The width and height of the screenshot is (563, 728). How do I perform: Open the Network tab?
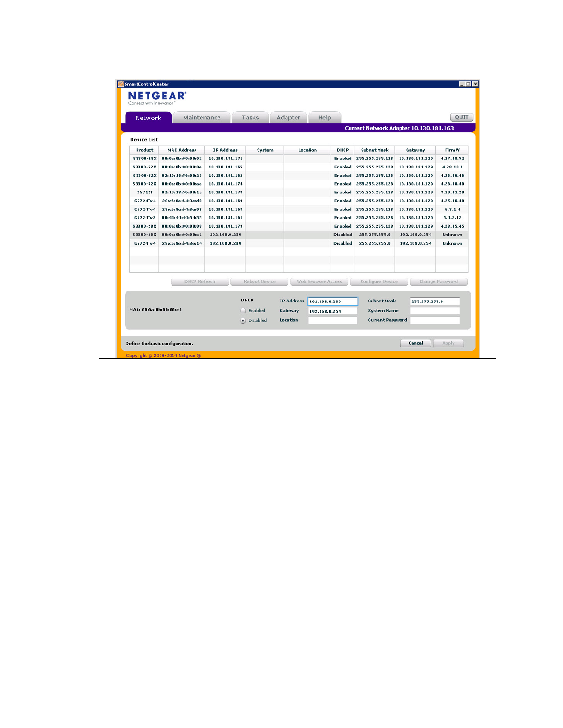click(148, 118)
